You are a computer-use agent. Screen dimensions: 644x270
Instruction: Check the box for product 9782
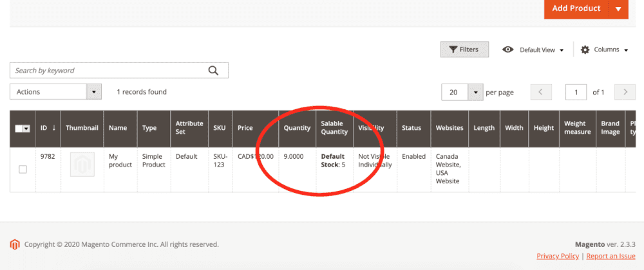23,169
